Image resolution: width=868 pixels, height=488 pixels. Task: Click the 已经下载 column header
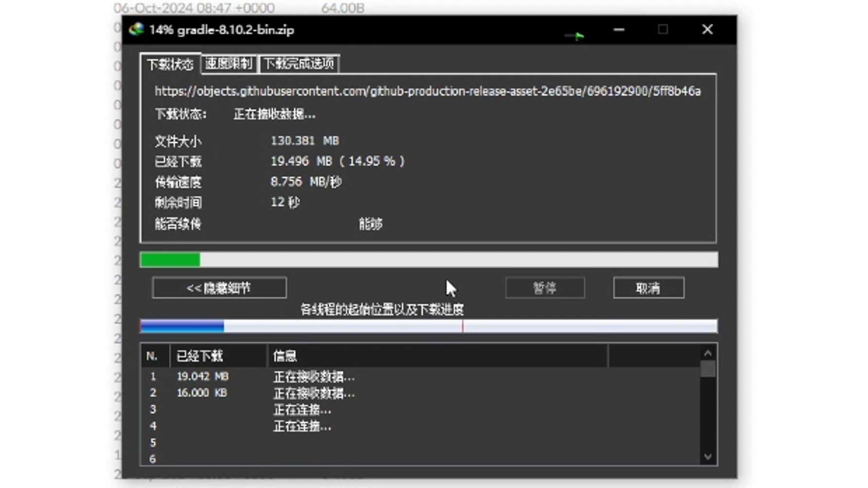click(218, 356)
